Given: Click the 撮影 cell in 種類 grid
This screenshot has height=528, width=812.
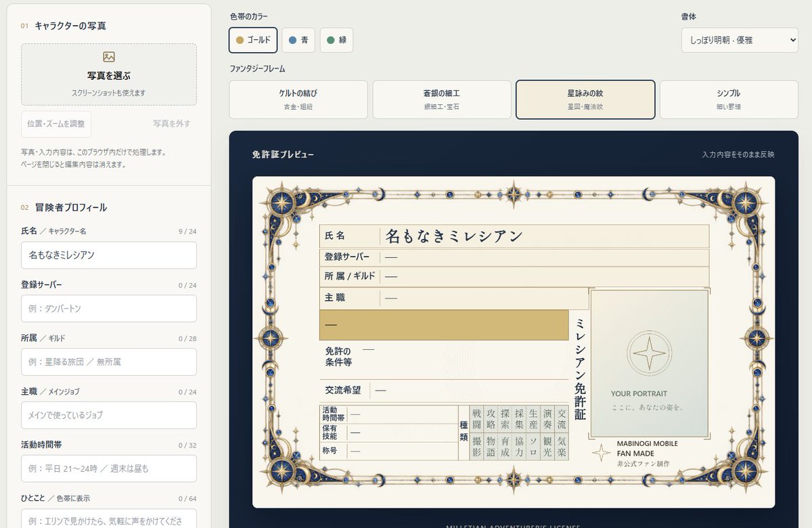Looking at the screenshot, I should 477,447.
